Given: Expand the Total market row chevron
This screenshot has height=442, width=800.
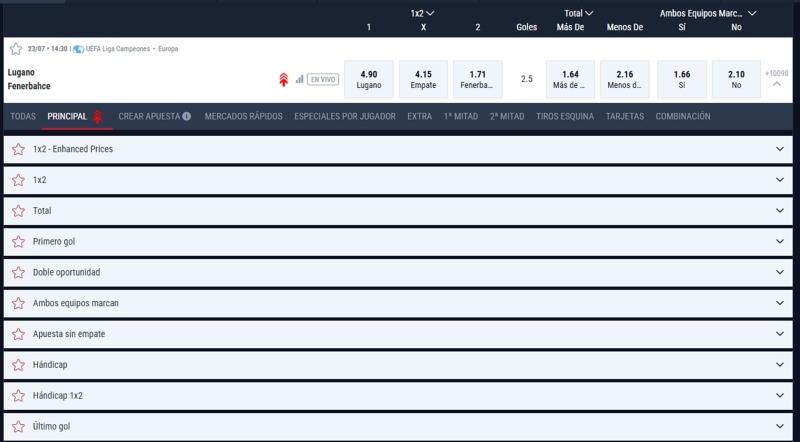Looking at the screenshot, I should click(780, 211).
